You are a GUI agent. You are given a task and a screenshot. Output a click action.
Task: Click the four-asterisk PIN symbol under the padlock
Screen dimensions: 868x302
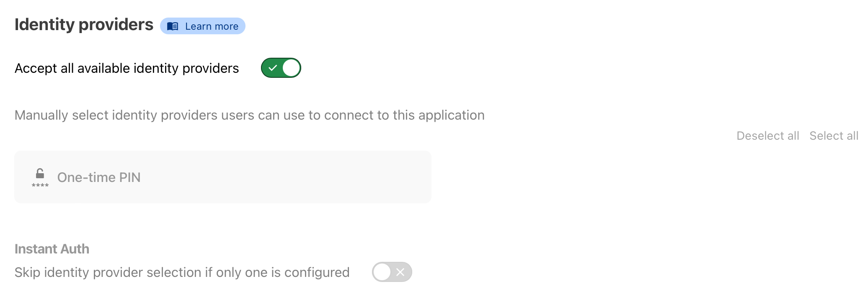40,184
